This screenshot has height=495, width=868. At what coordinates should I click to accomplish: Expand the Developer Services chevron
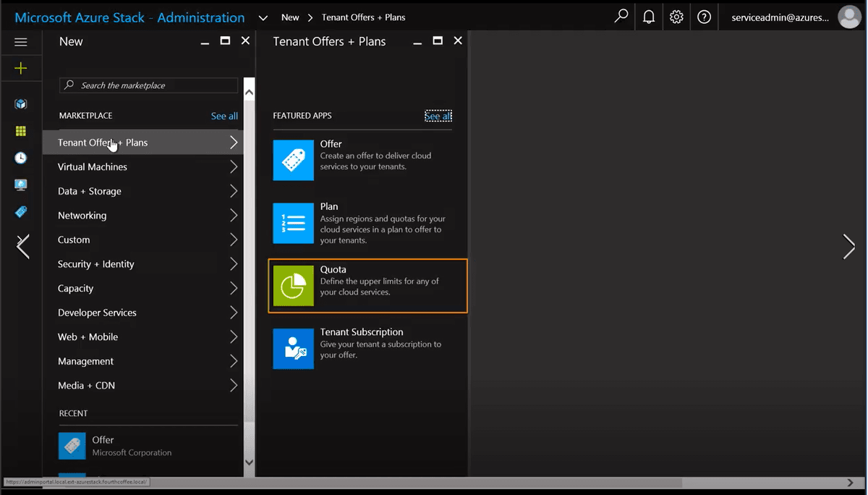[x=234, y=313]
